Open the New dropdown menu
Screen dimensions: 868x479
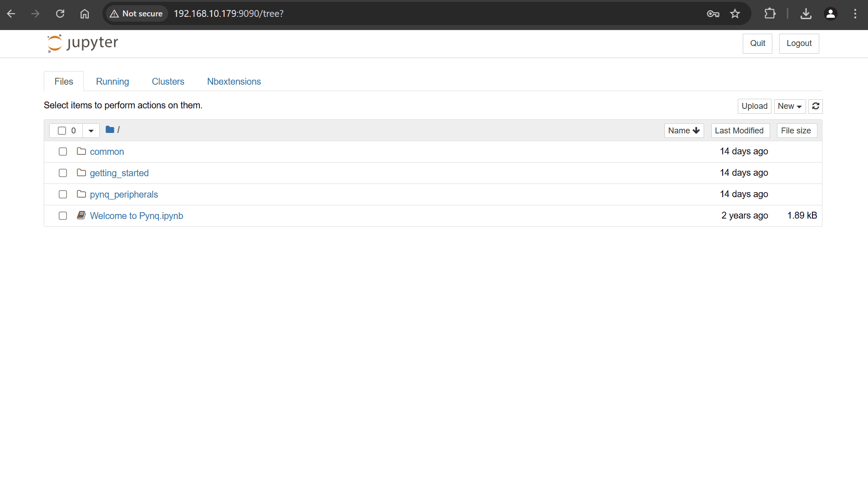pyautogui.click(x=789, y=106)
